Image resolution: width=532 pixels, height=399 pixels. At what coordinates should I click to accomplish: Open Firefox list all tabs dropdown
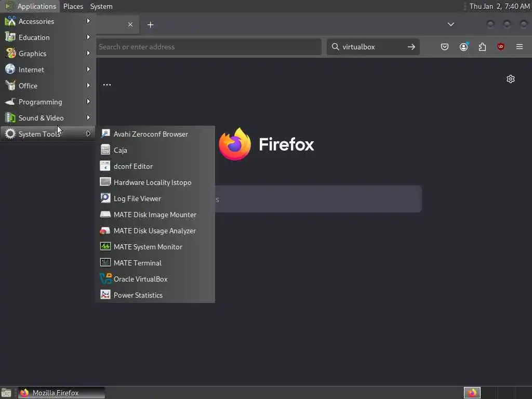[x=451, y=24]
